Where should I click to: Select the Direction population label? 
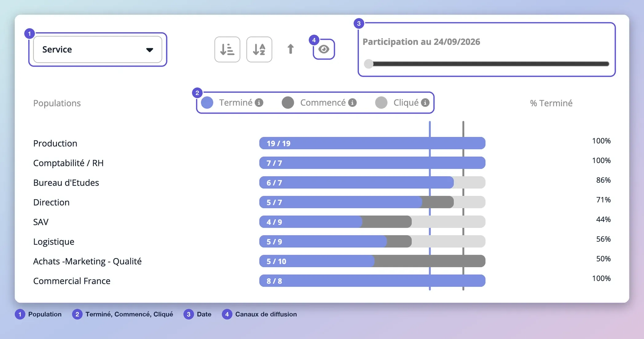pyautogui.click(x=51, y=202)
